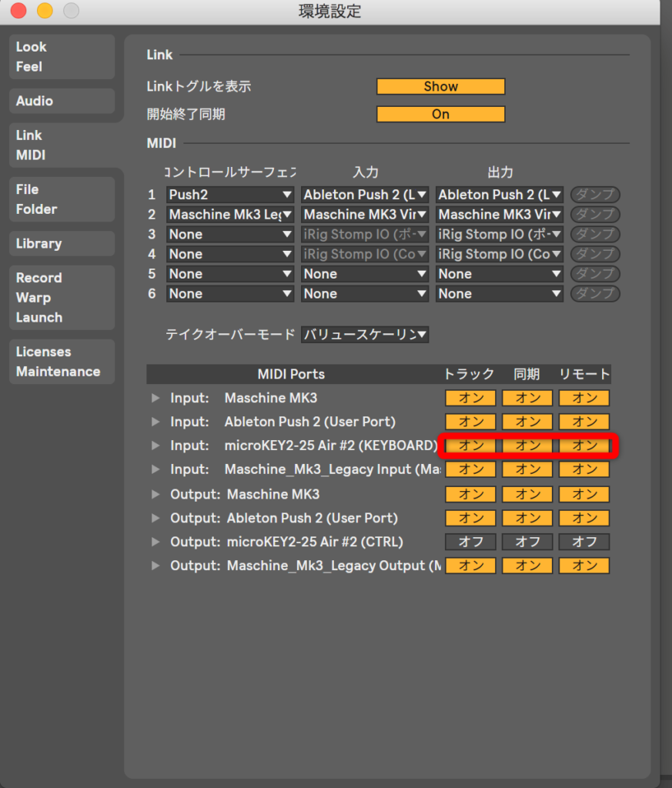Open control surface dropdown showing Push2
This screenshot has height=788, width=672.
230,195
